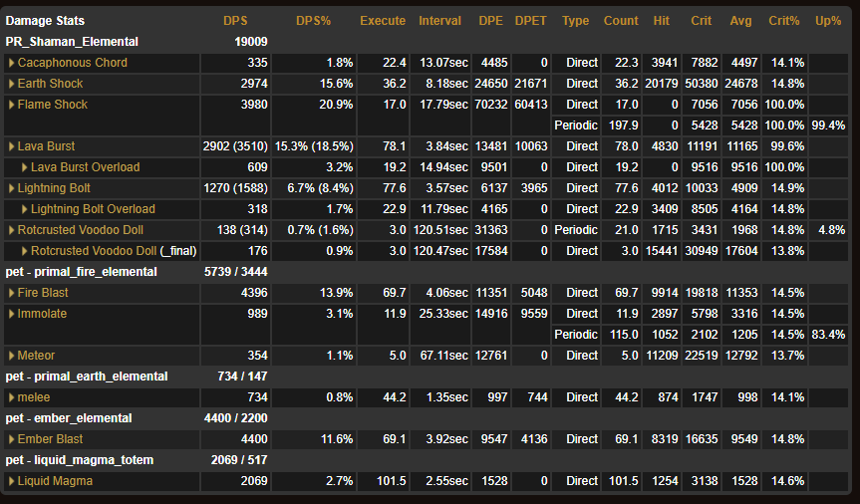Expand the Ember Blast disclosure arrow
Image resolution: width=860 pixels, height=504 pixels.
click(x=12, y=439)
